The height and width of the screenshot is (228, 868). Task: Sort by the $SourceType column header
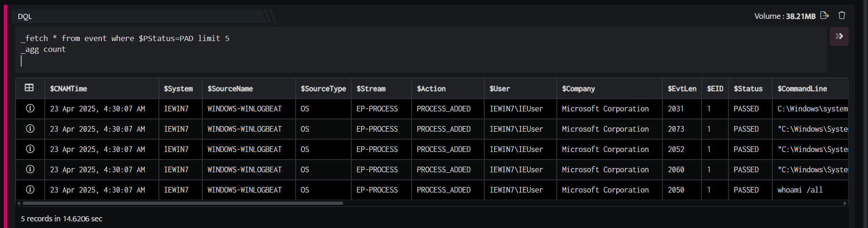tap(323, 89)
